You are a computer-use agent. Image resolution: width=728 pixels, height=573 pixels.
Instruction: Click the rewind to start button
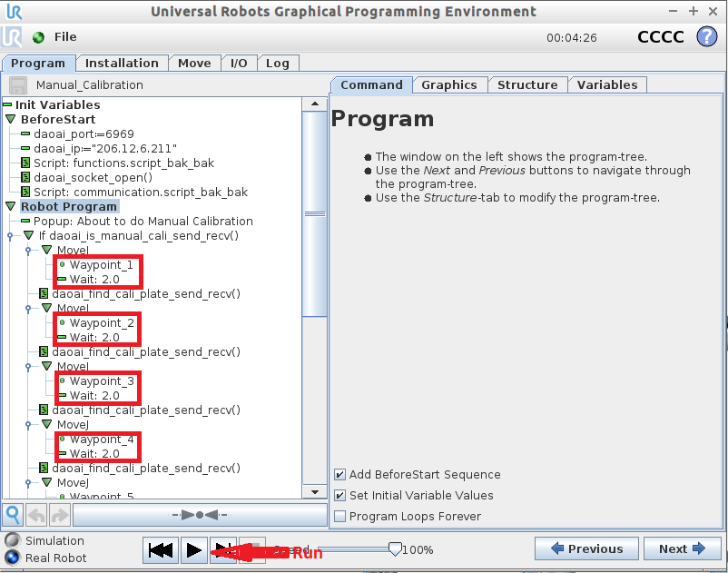point(161,550)
